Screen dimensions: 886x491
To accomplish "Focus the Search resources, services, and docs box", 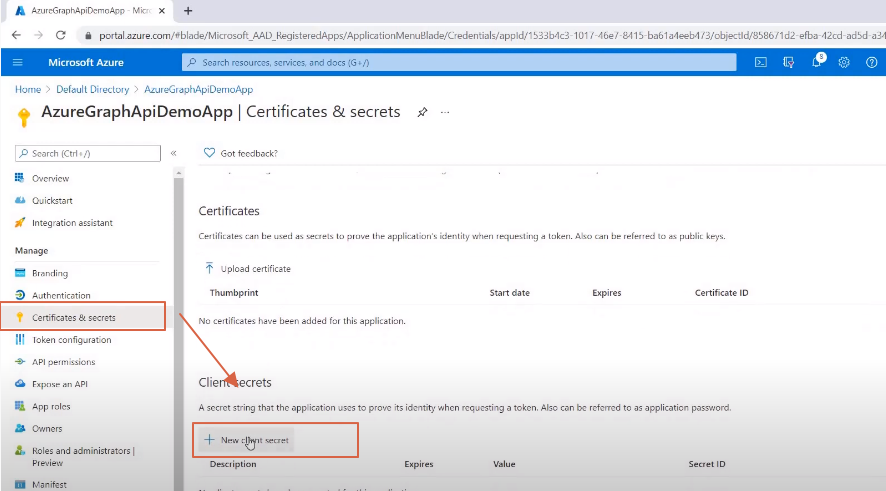I will click(x=459, y=62).
